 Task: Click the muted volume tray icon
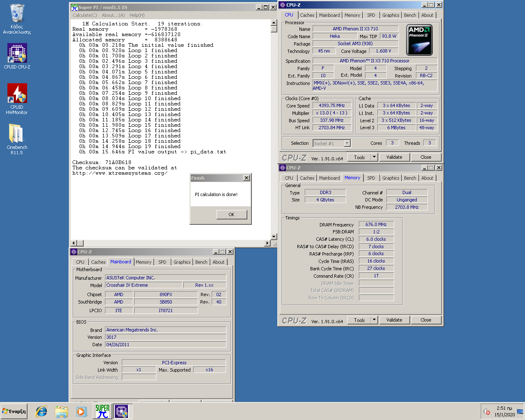point(487,411)
